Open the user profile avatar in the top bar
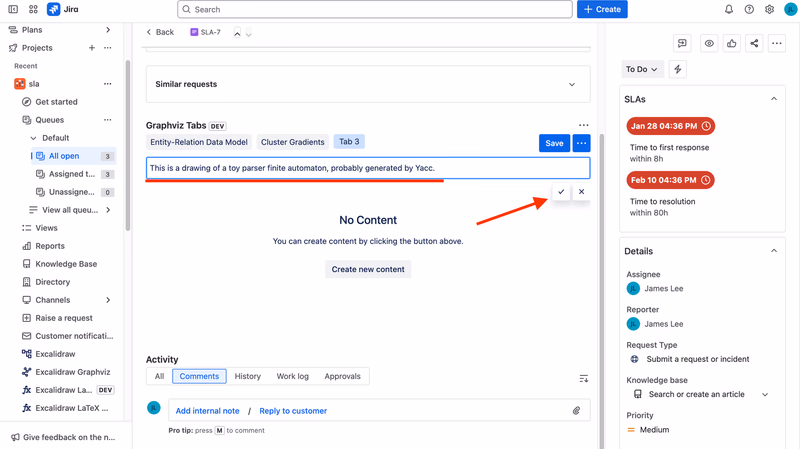Screen dimensions: 800x449 (x=790, y=9)
